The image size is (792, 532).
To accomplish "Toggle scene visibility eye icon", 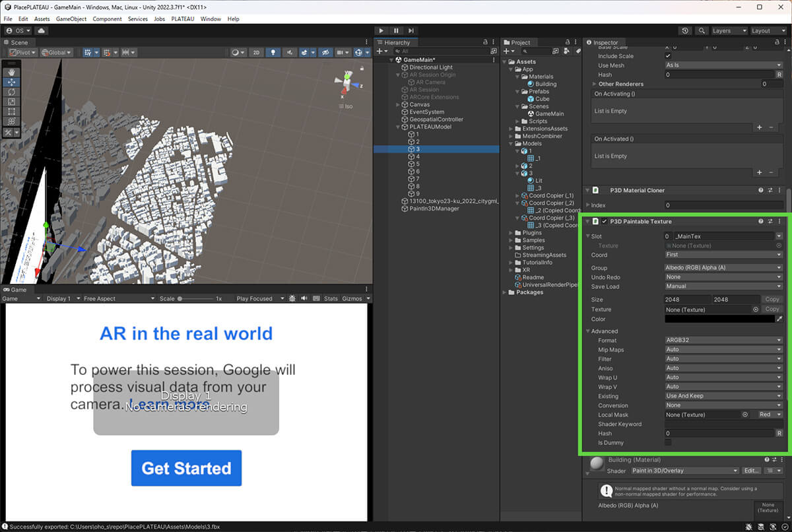I will [325, 52].
